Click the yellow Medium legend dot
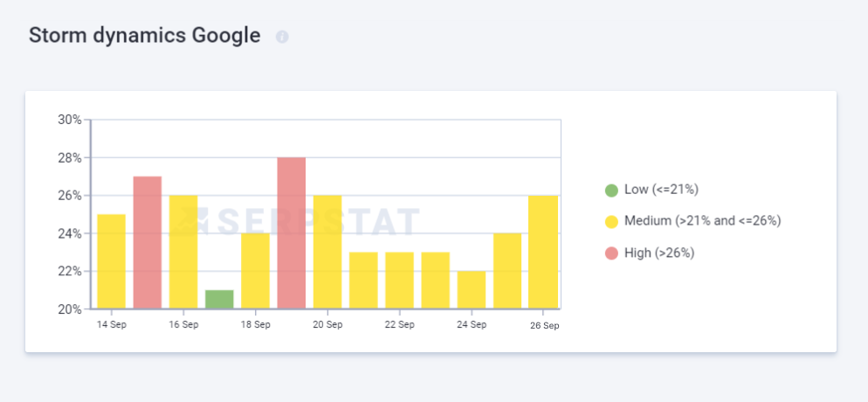The image size is (868, 402). (x=611, y=221)
